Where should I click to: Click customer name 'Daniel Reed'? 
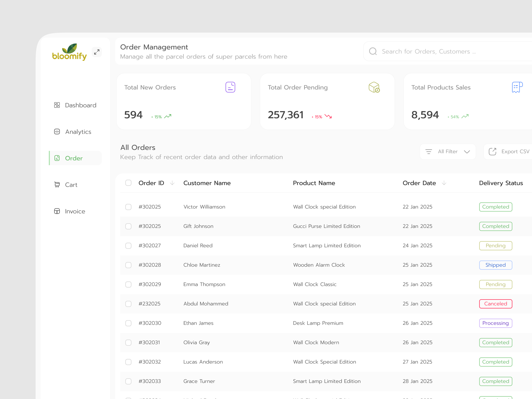point(198,246)
